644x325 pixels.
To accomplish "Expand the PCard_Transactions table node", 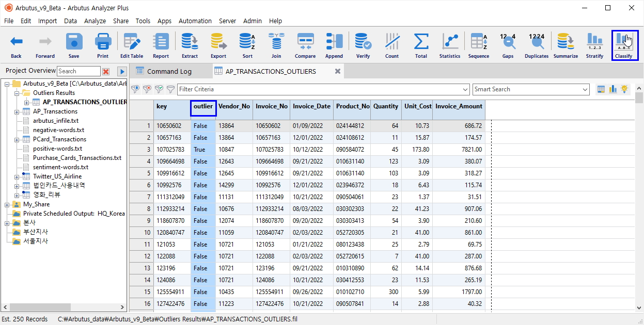I will click(17, 139).
